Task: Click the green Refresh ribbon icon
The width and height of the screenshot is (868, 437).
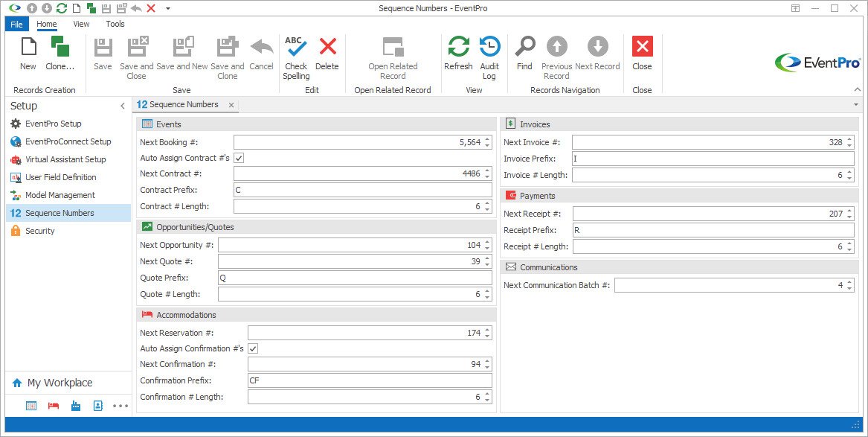Action: click(x=458, y=46)
